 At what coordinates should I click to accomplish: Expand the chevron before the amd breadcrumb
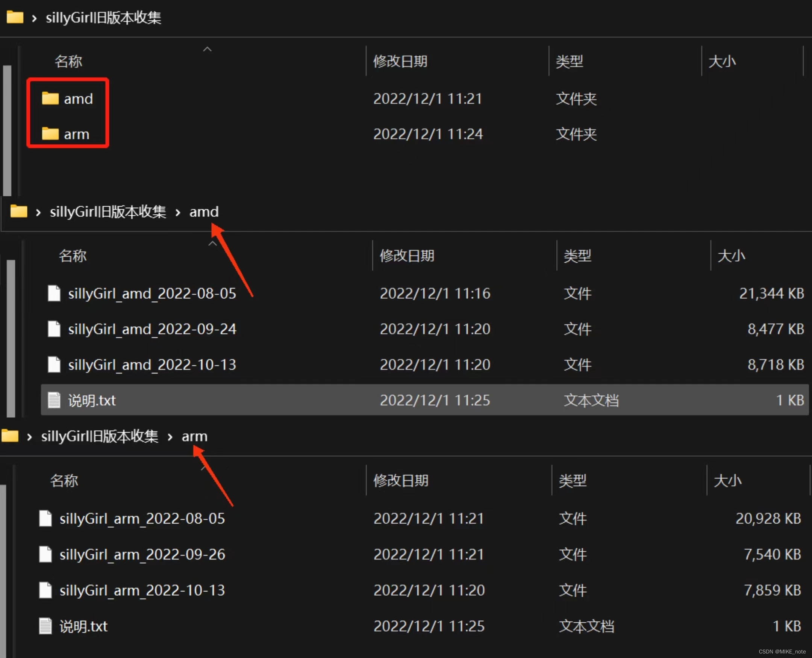point(177,212)
